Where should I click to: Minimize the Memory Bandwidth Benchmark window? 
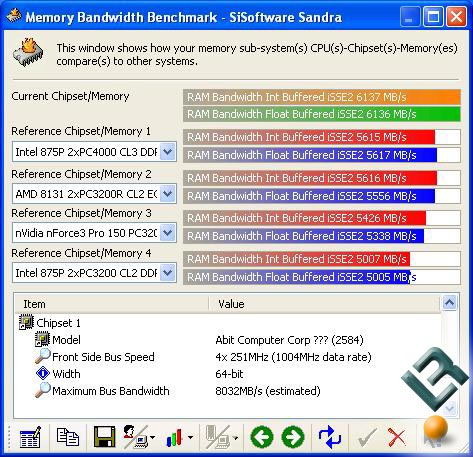point(409,17)
